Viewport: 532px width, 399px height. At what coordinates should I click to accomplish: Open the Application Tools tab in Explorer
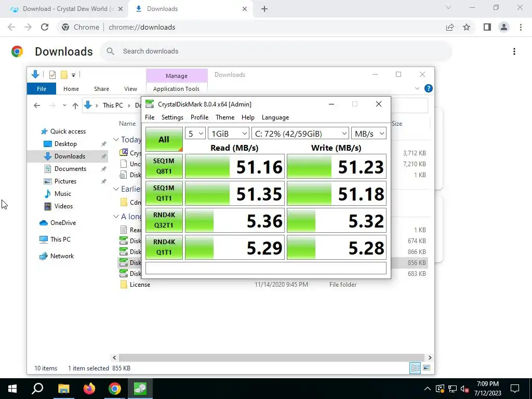(177, 88)
